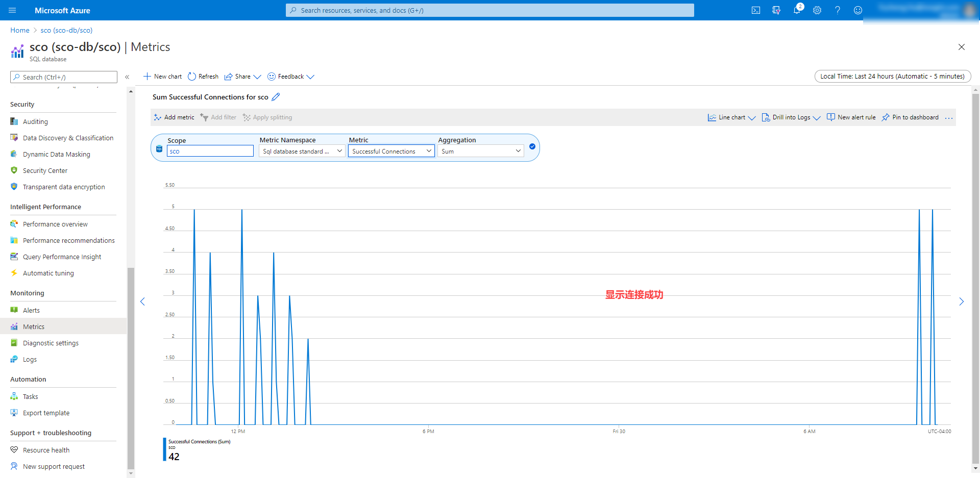Open more chart options ellipsis
The height and width of the screenshot is (478, 980).
click(949, 118)
